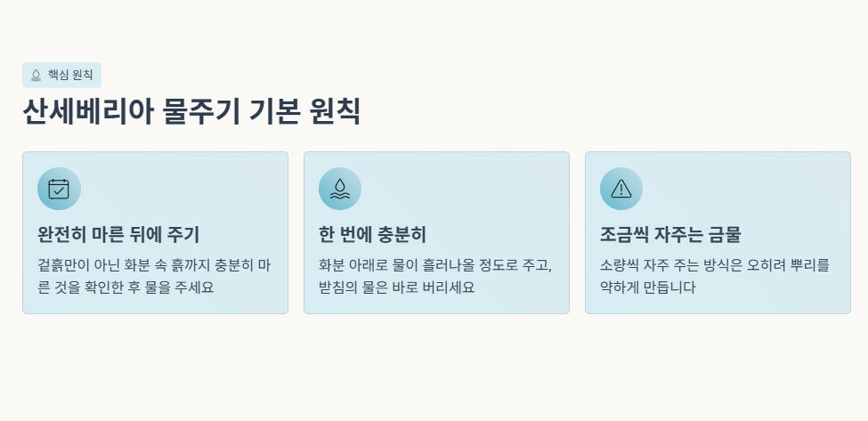Viewport: 868px width, 421px height.
Task: Click empty space beside the calendar icon in first card
Action: 183,189
